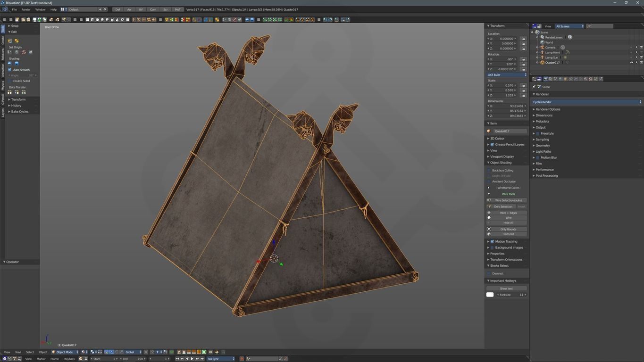Open the 3D view Select menu
644x362 pixels.
[30, 352]
